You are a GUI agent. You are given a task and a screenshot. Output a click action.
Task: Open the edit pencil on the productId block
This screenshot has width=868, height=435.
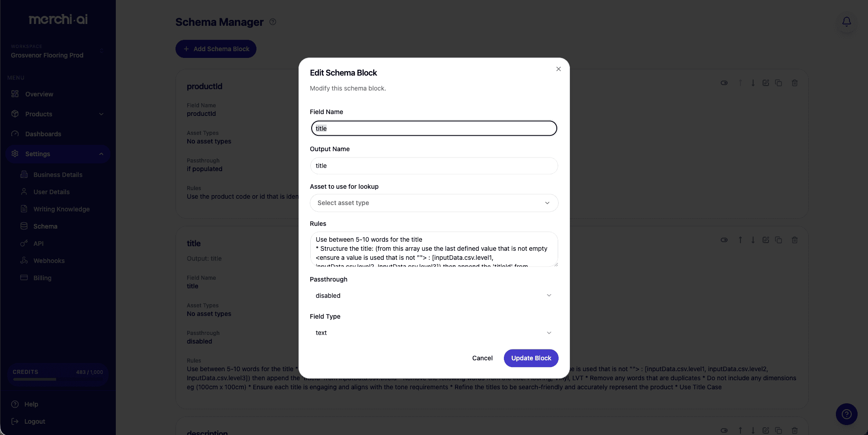tap(766, 83)
